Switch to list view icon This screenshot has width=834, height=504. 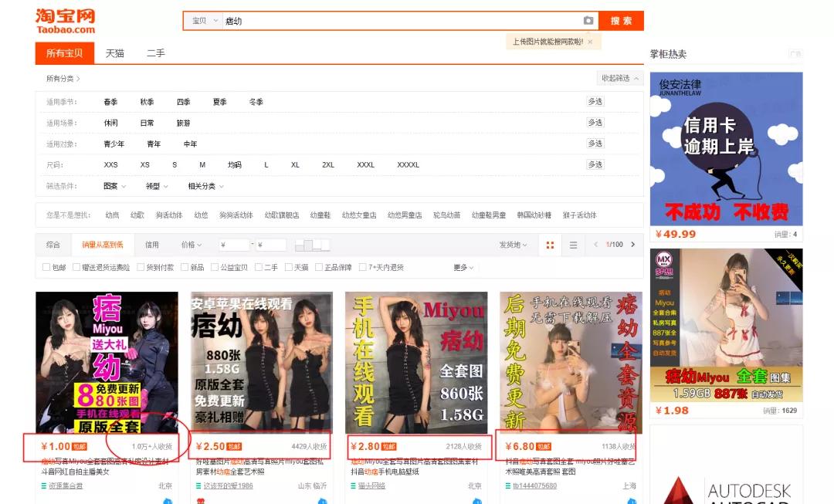pyautogui.click(x=573, y=245)
